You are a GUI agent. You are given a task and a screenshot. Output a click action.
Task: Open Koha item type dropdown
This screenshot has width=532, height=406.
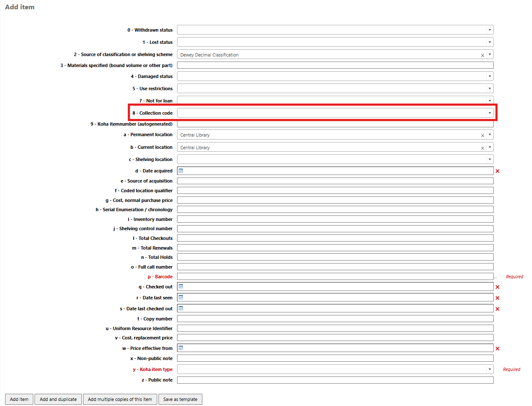coord(335,369)
